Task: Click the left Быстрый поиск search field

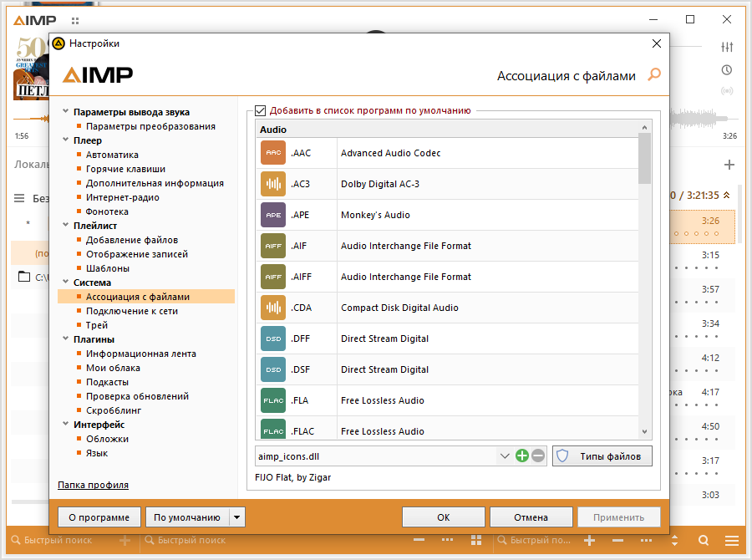Action: click(58, 540)
